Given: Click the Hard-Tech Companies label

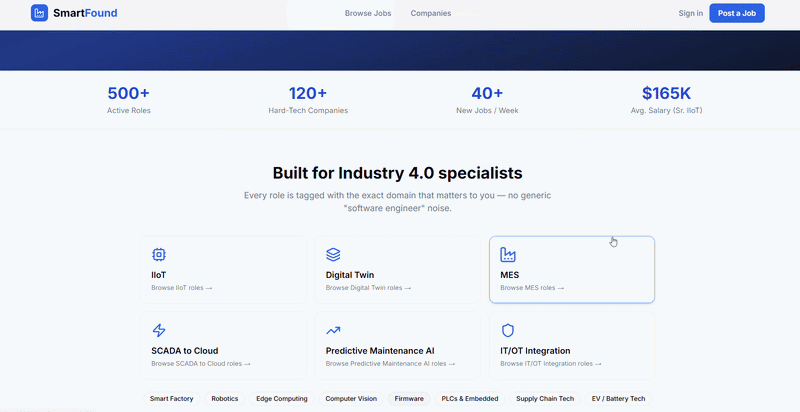Looking at the screenshot, I should click(308, 110).
